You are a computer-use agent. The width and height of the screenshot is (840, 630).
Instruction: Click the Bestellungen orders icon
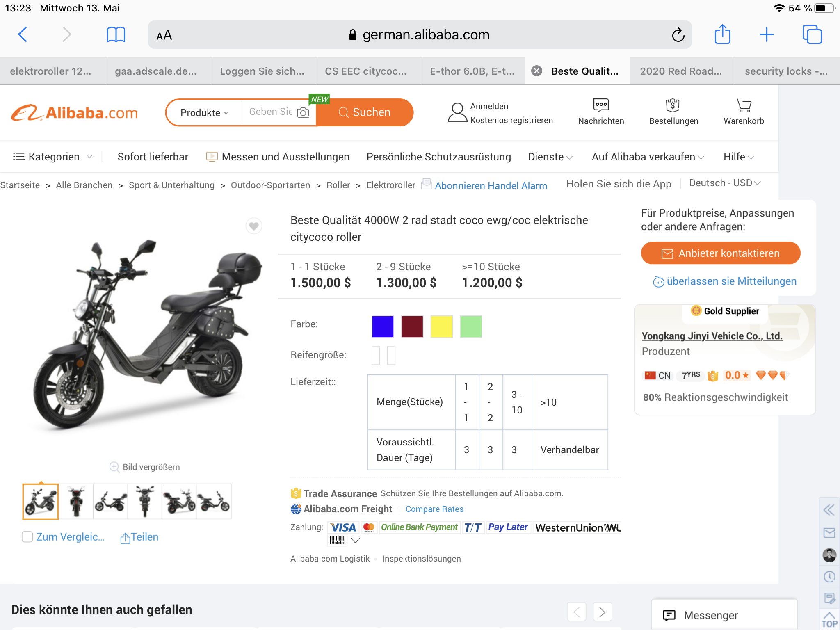click(673, 105)
